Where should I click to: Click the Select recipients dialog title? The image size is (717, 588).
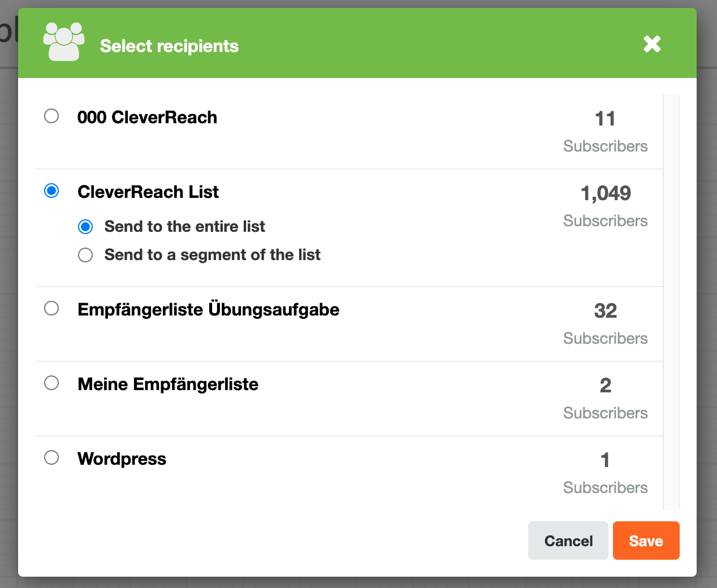click(170, 46)
